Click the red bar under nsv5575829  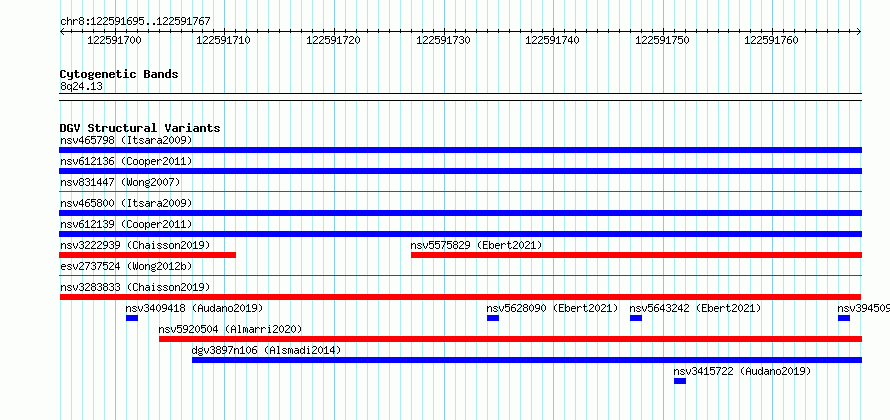tap(636, 255)
